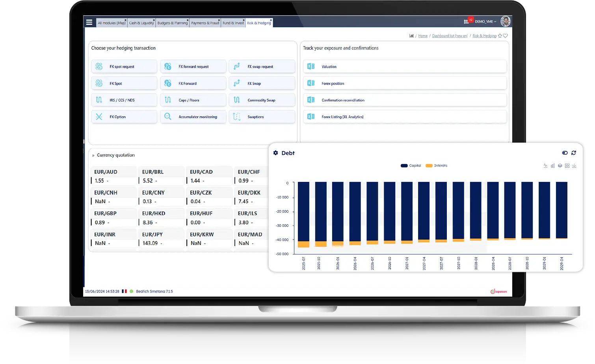Toggle Intérêts series in chart legend
This screenshot has height=364, width=595.
(437, 166)
